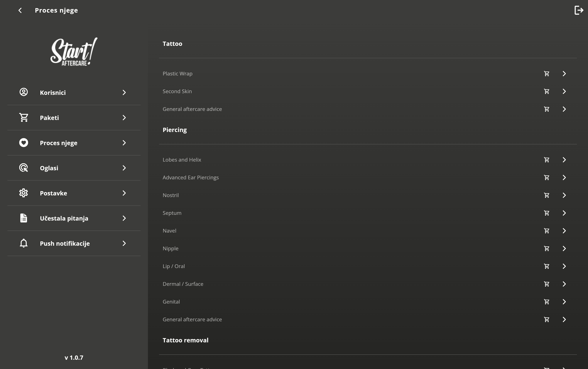
Task: Select the cart icon for Genital row
Action: [547, 302]
